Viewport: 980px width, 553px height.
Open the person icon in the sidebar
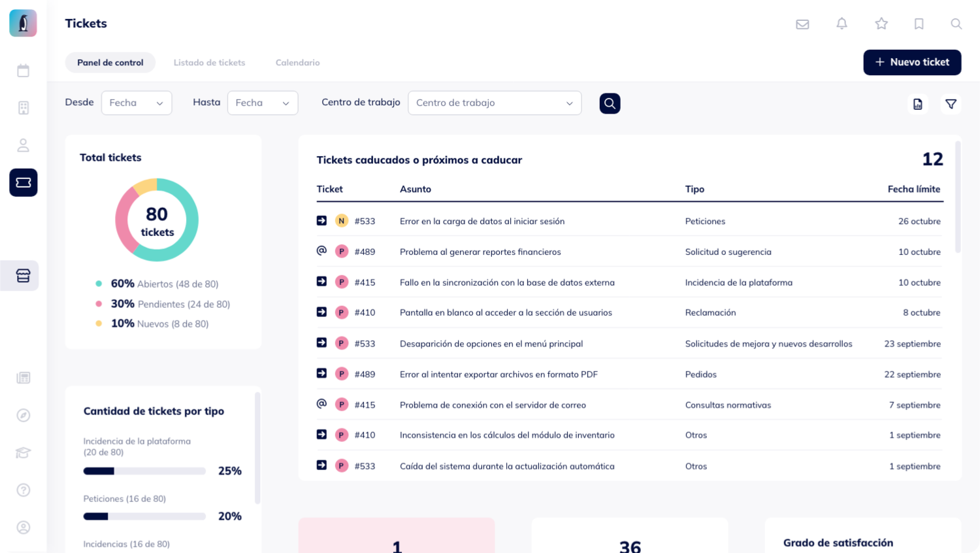pyautogui.click(x=24, y=145)
